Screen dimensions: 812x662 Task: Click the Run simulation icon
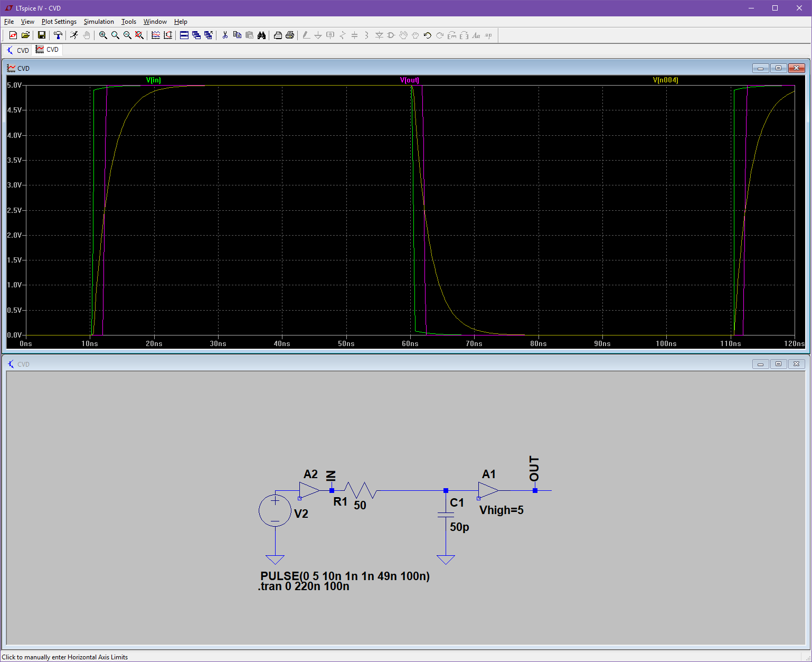click(74, 35)
